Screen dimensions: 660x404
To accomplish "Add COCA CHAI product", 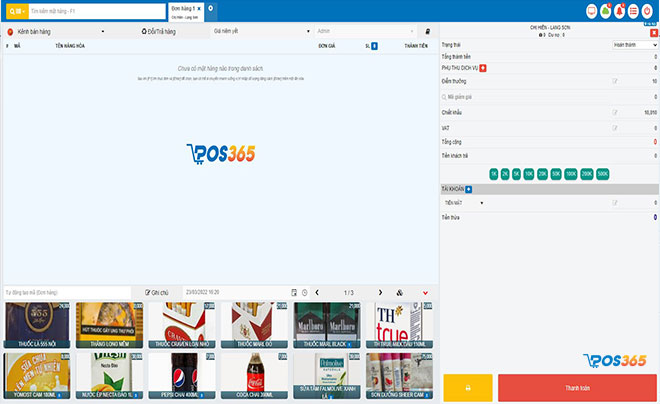I will [x=254, y=376].
